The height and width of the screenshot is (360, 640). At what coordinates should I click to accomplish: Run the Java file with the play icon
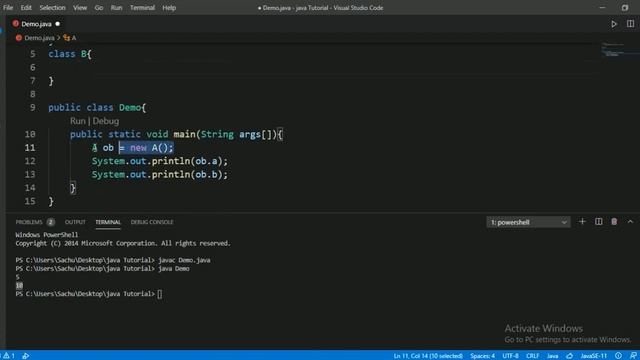tap(614, 24)
